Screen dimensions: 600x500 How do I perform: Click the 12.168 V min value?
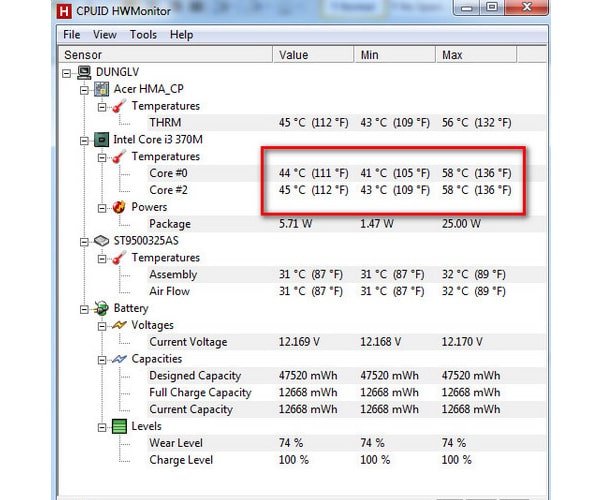click(381, 342)
